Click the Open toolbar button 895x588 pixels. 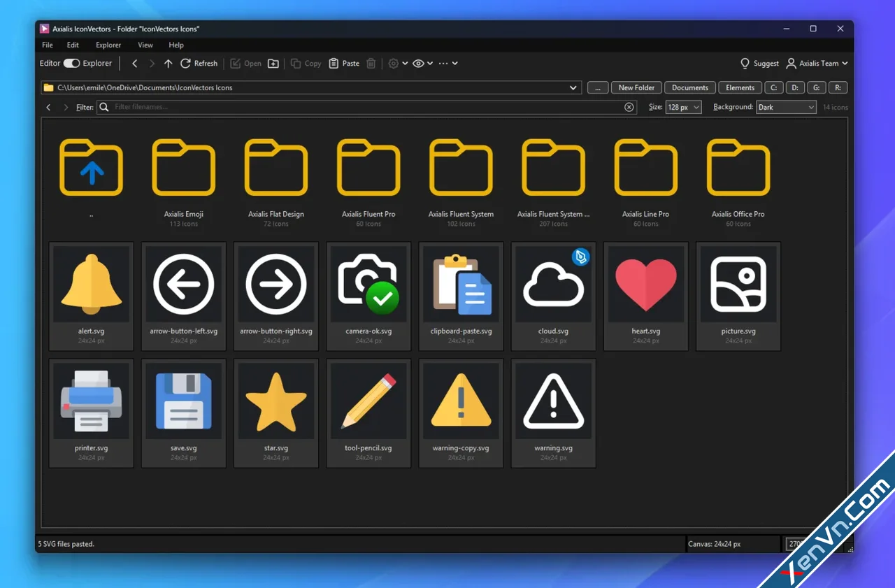click(245, 63)
